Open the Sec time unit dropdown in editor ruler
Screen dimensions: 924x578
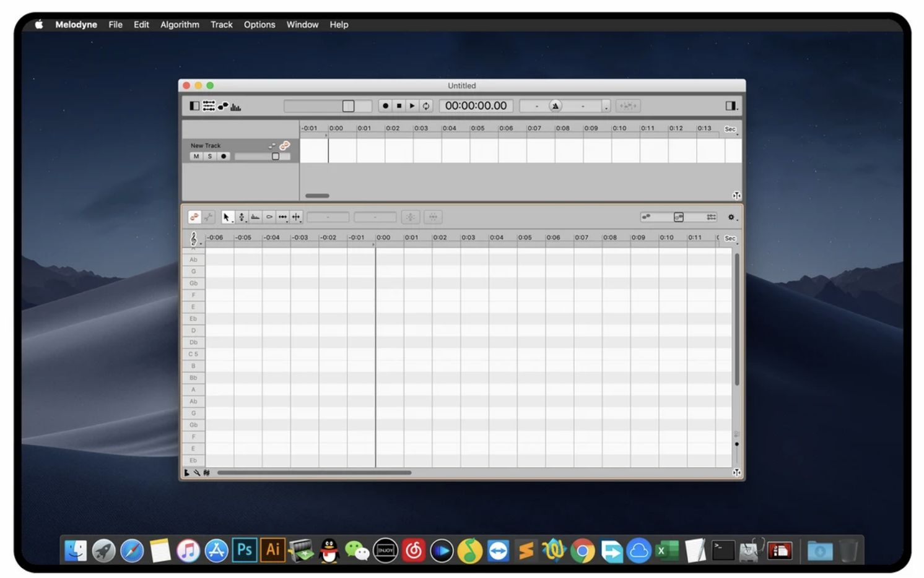click(731, 238)
